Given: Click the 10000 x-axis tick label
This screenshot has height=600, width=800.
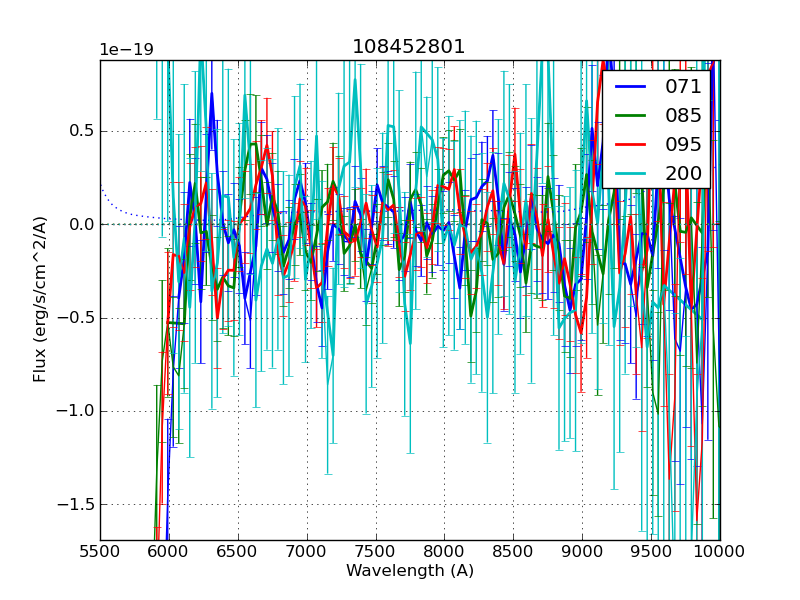Looking at the screenshot, I should [x=719, y=551].
